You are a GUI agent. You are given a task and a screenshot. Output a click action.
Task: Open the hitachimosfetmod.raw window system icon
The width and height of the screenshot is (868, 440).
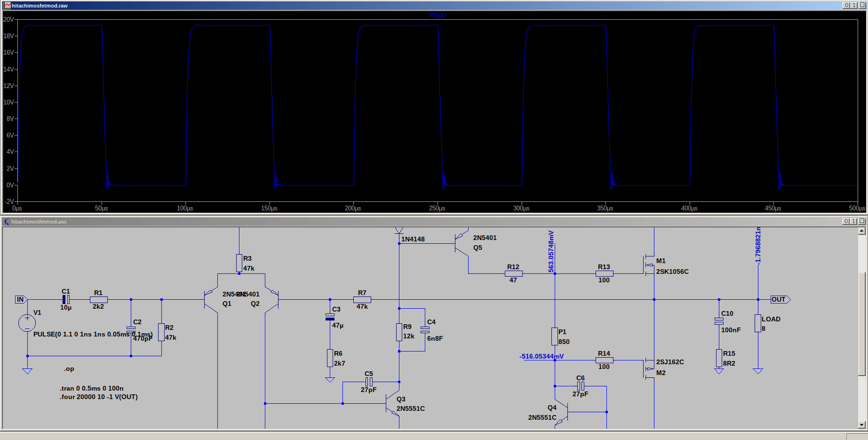[x=7, y=6]
